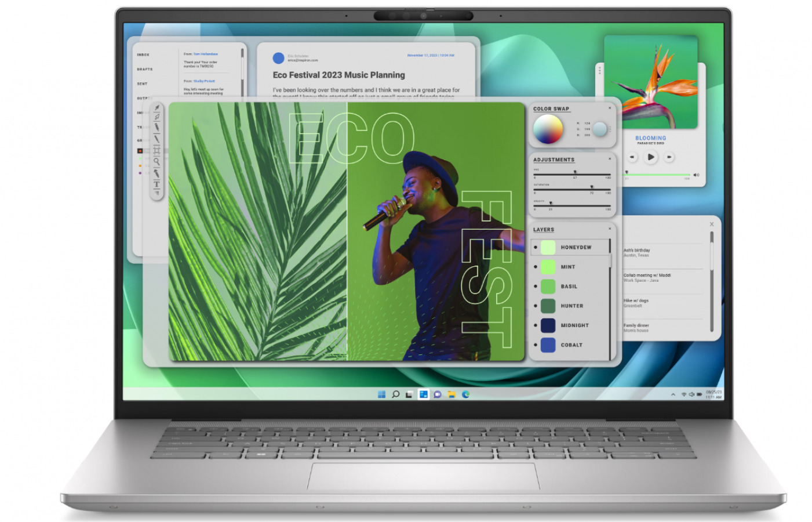
Task: Open the Widgets taskbar icon
Action: (x=424, y=394)
